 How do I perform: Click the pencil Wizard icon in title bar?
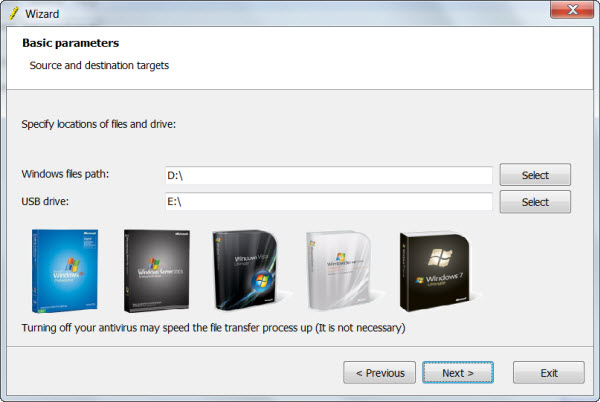[14, 14]
